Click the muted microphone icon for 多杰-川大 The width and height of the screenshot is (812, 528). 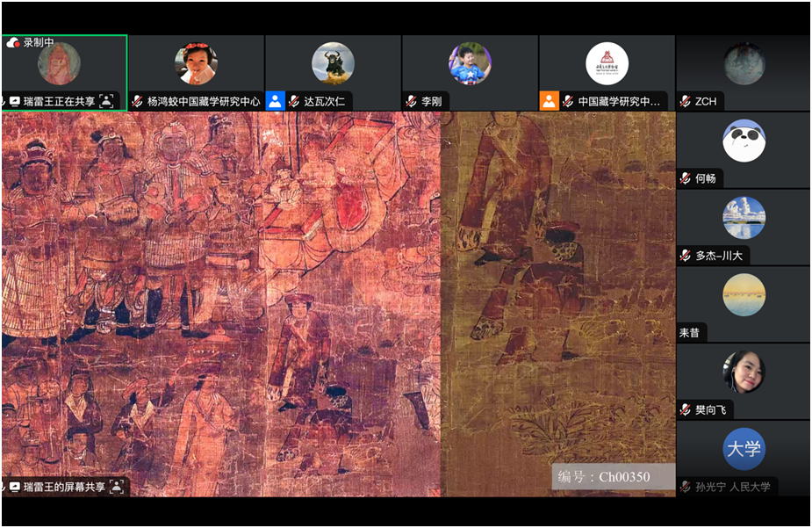685,256
